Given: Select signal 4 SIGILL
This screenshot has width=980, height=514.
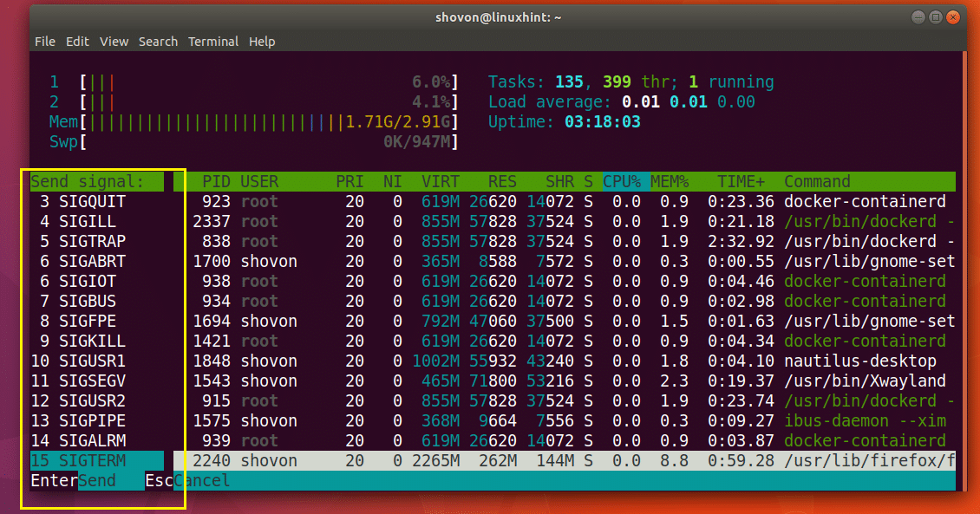Looking at the screenshot, I should pyautogui.click(x=97, y=221).
